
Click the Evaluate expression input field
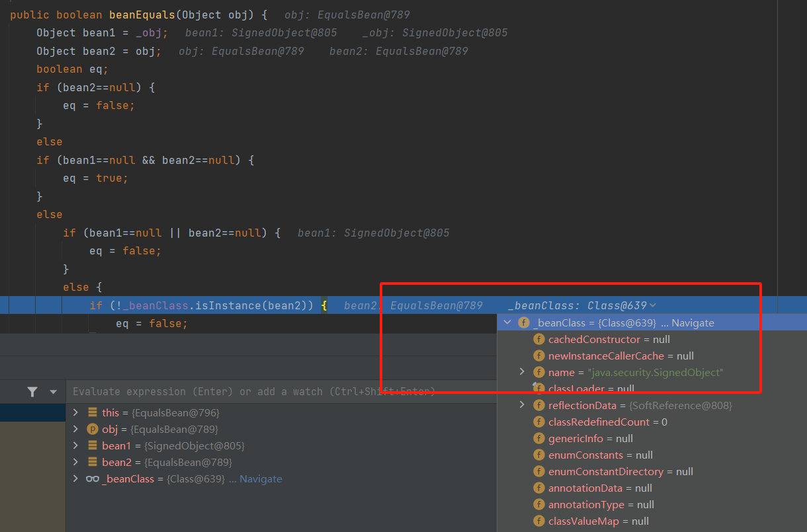[x=265, y=392]
